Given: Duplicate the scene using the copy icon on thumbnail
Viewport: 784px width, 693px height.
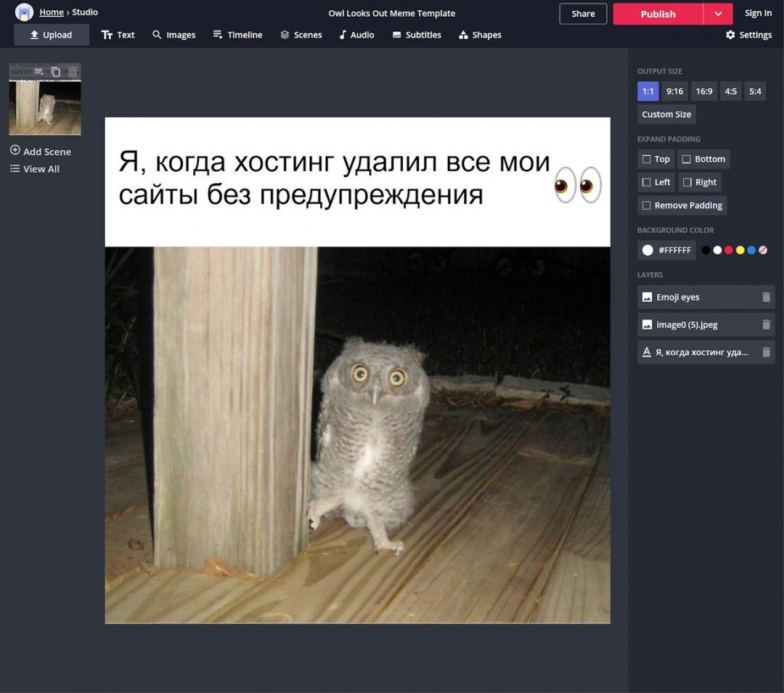Looking at the screenshot, I should click(x=55, y=72).
